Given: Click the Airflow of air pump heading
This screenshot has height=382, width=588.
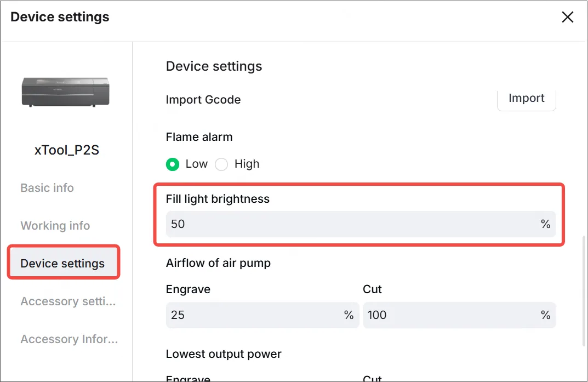Looking at the screenshot, I should [x=218, y=263].
